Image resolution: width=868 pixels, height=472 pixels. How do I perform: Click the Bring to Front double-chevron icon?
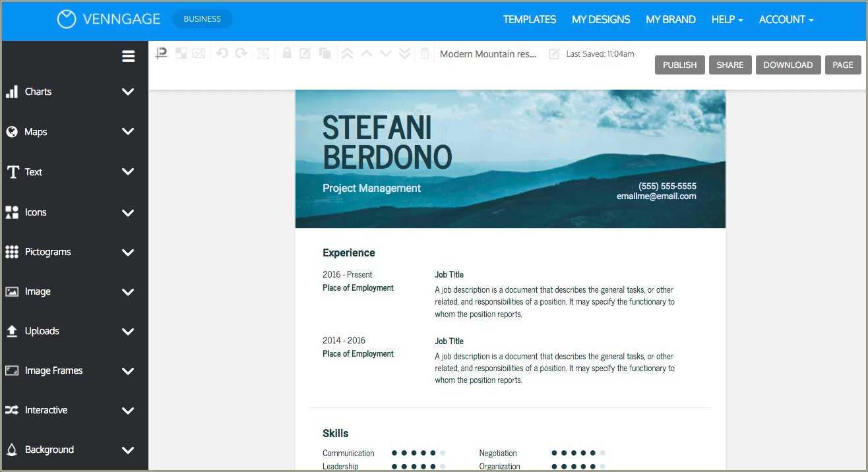point(347,53)
